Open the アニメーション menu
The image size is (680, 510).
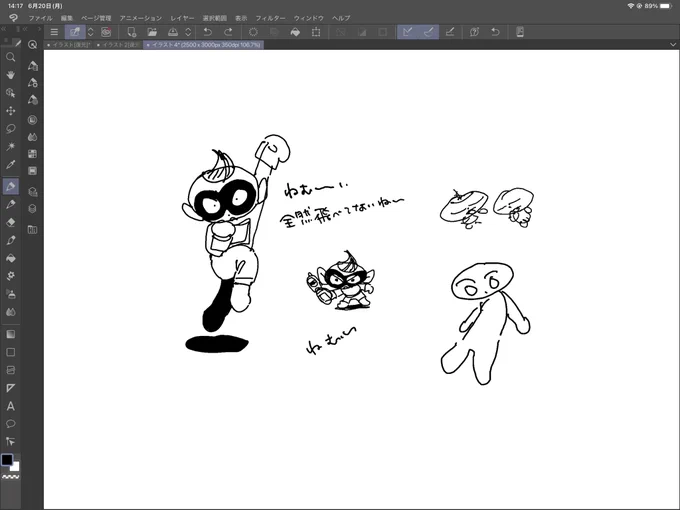141,18
